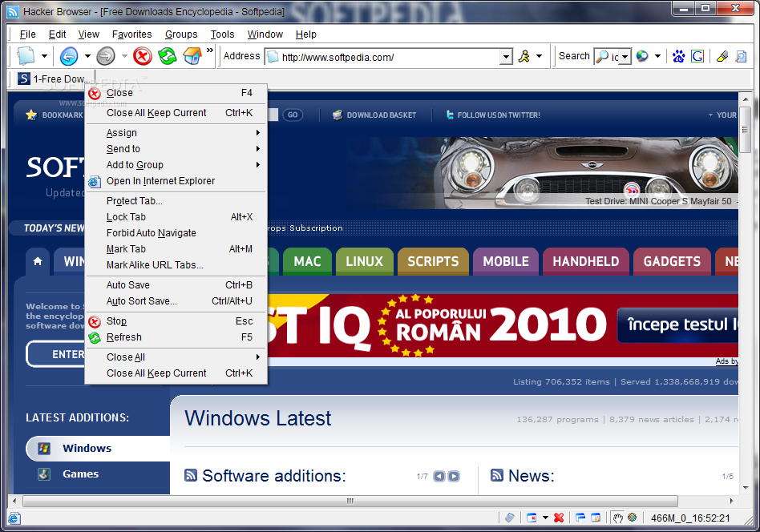760x532 pixels.
Task: Choose Refresh in context menu
Action: pos(176,337)
